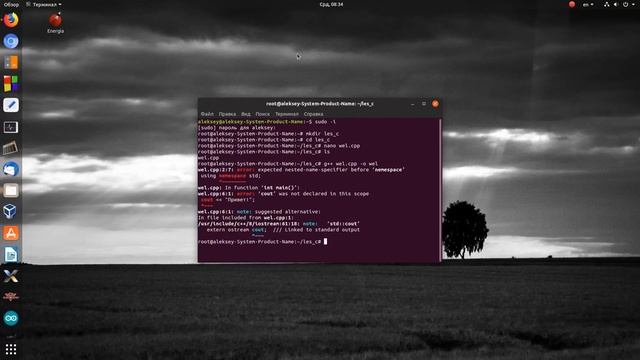
Task: Open the en keyboard layout dropdown
Action: pyautogui.click(x=588, y=4)
